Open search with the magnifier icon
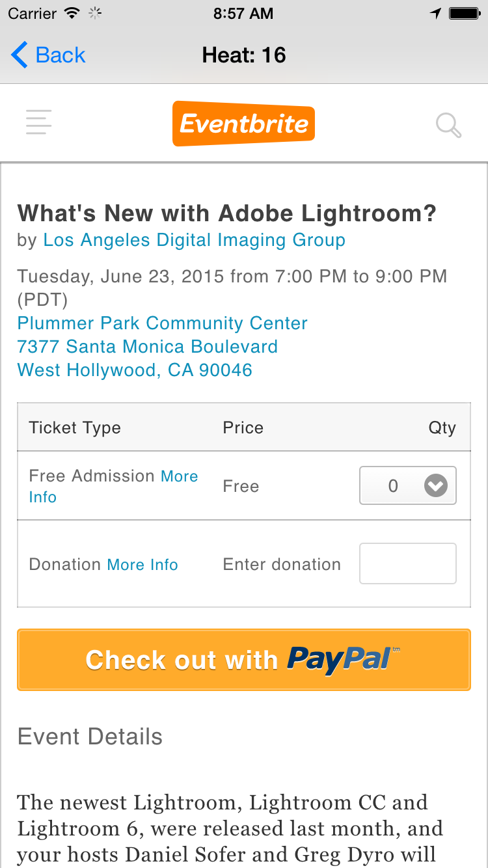 point(448,125)
